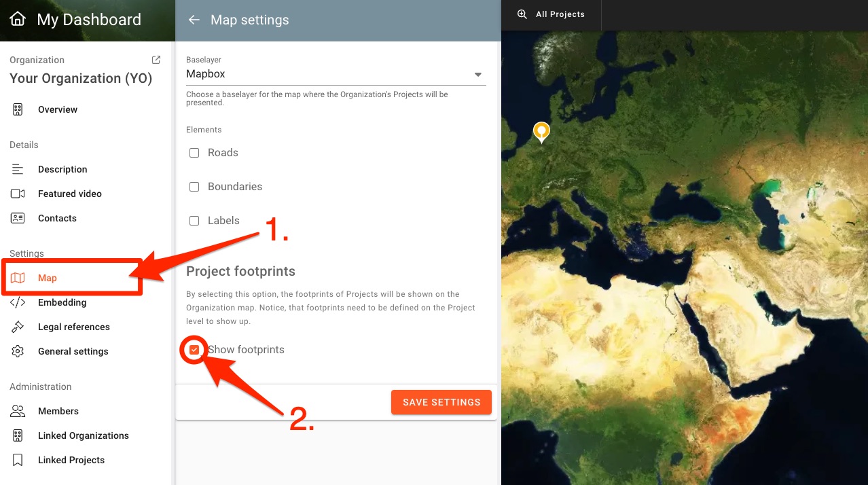The image size is (868, 485).
Task: Click the home icon beside My Dashboard
Action: pyautogui.click(x=18, y=20)
